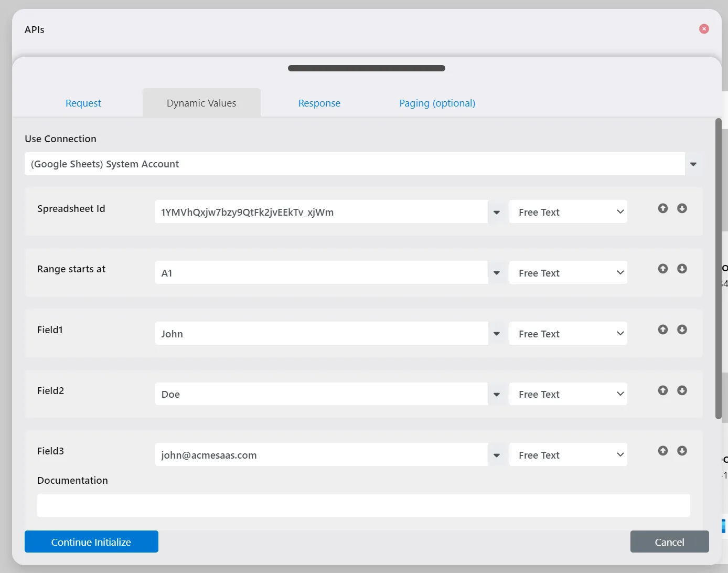Cancel the API configuration
Viewport: 728px width, 573px height.
(669, 542)
